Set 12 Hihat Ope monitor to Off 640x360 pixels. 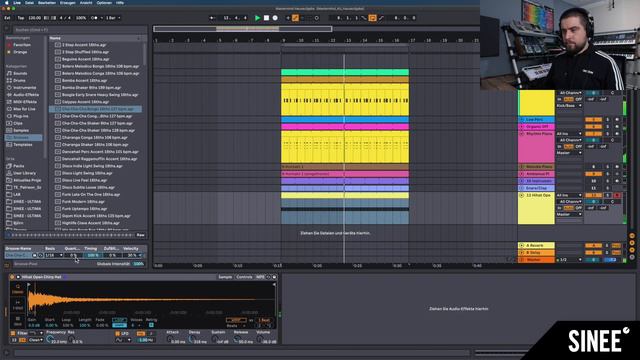pyautogui.click(x=579, y=208)
